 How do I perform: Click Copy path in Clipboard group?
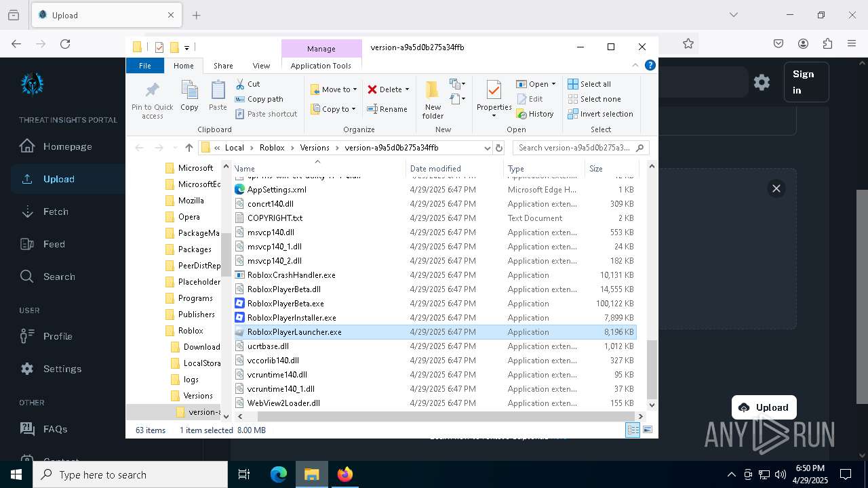[x=259, y=99]
